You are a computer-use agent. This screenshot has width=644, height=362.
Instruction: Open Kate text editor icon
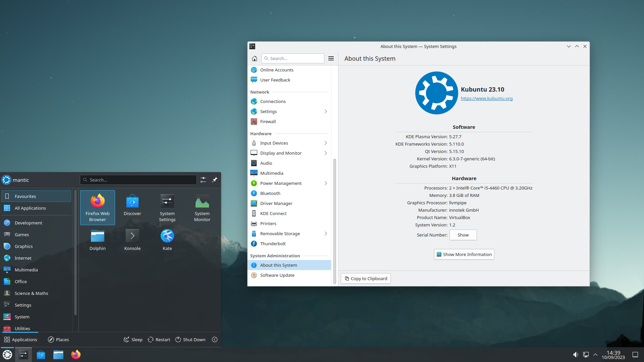point(167,240)
